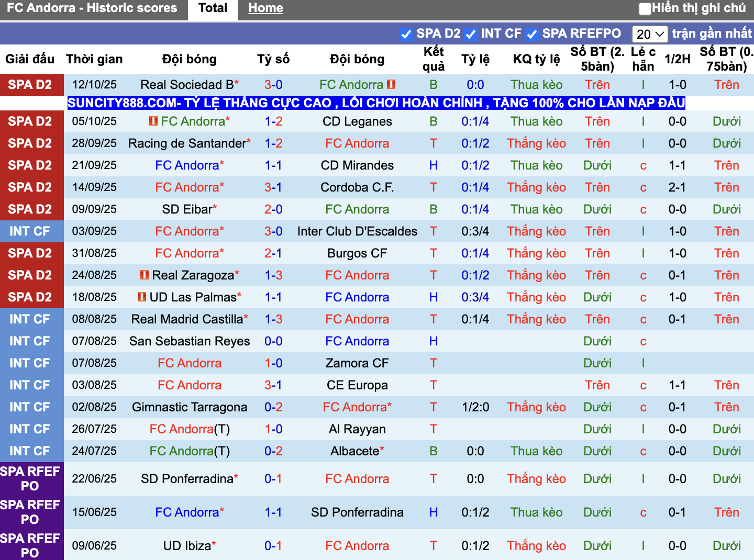Click the 'Thời gian' column header

coord(94,59)
